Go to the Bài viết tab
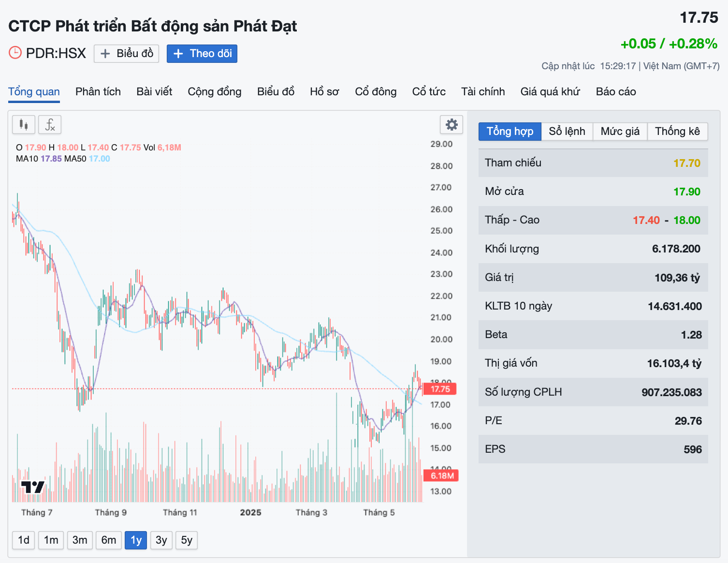 (x=154, y=92)
